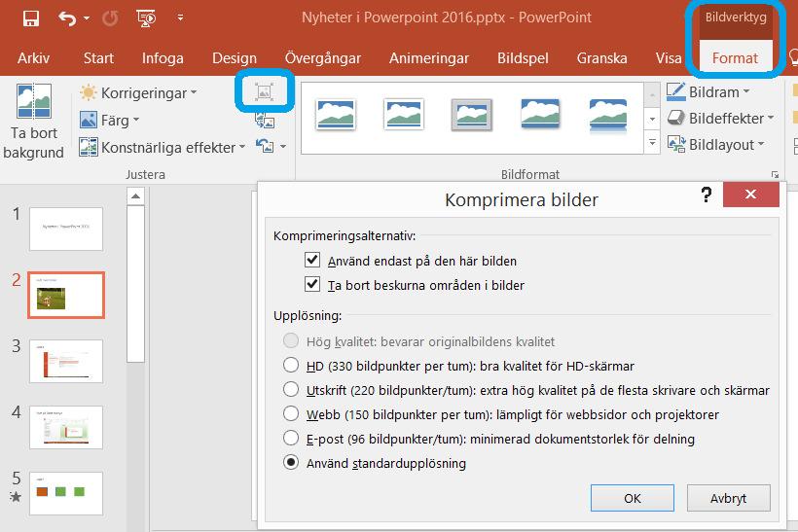This screenshot has height=532, width=798.
Task: Select slide 2 thumbnail
Action: (66, 295)
